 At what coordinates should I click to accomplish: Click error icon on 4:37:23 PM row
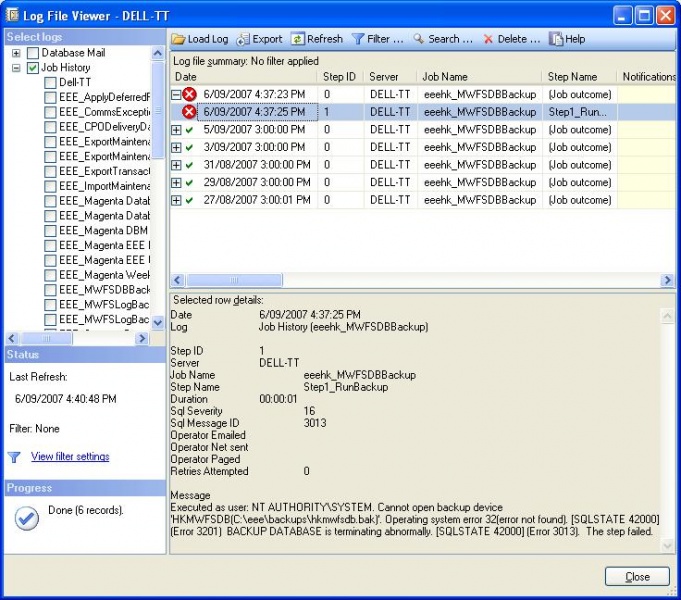click(x=189, y=94)
